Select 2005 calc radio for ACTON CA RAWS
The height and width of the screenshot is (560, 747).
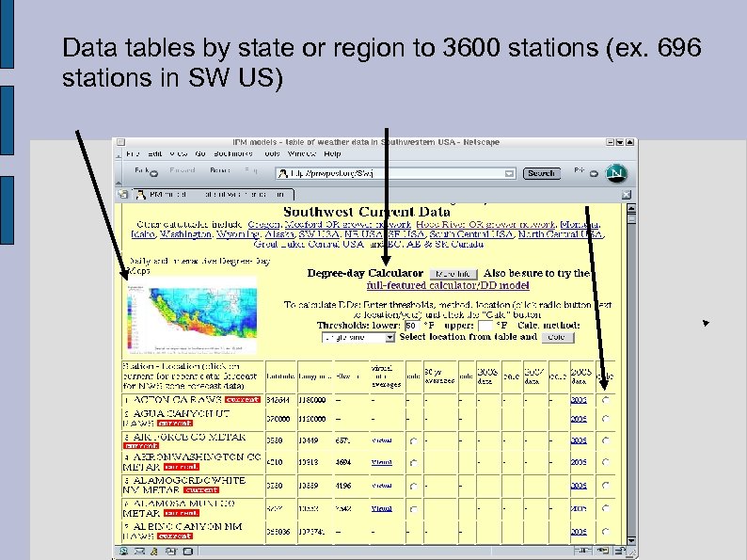pos(606,400)
